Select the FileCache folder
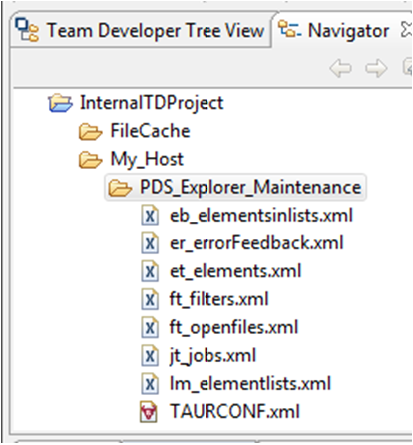 coord(150,131)
